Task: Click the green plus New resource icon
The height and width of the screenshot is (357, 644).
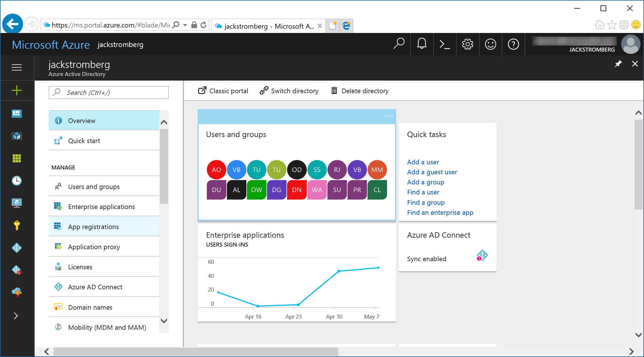Action: (x=17, y=90)
